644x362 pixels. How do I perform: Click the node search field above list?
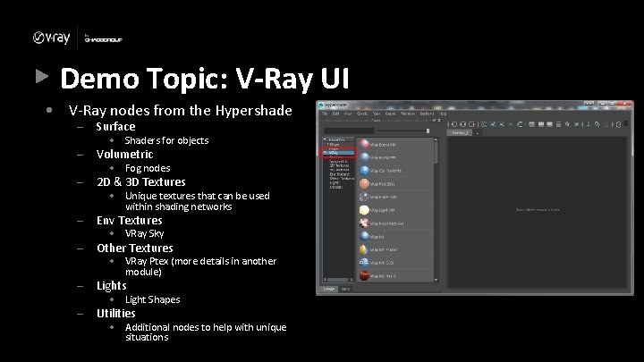click(x=349, y=130)
